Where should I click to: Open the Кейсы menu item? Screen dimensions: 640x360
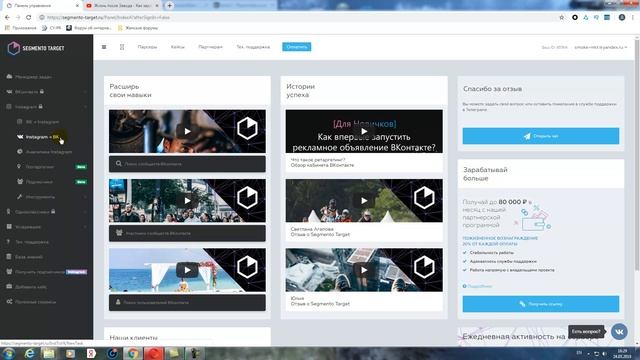(178, 47)
